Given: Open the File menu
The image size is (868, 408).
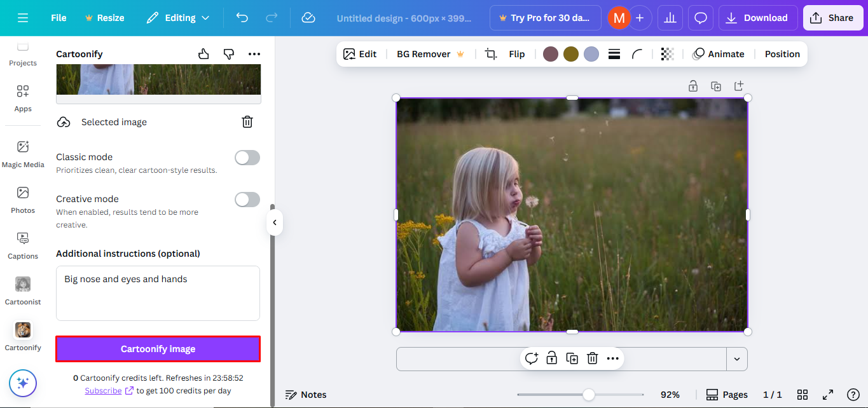Looking at the screenshot, I should coord(58,18).
